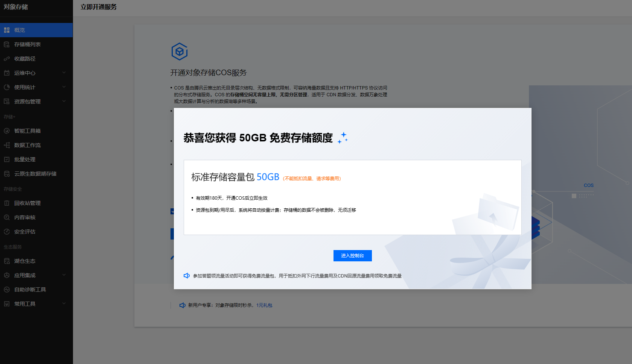Expand the 资源包管理 submenu arrow
The height and width of the screenshot is (364, 632).
coord(64,101)
